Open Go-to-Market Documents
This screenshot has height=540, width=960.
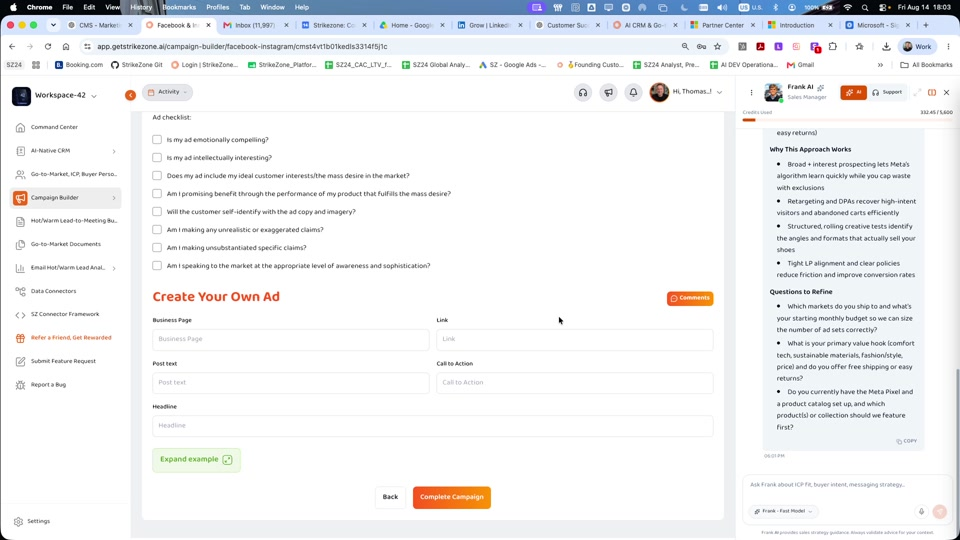coord(66,244)
